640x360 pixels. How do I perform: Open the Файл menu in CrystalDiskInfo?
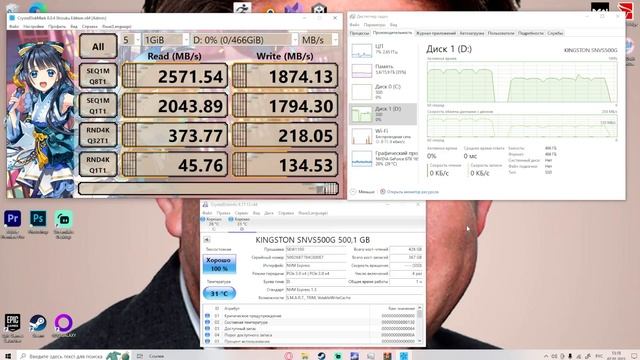pyautogui.click(x=207, y=213)
